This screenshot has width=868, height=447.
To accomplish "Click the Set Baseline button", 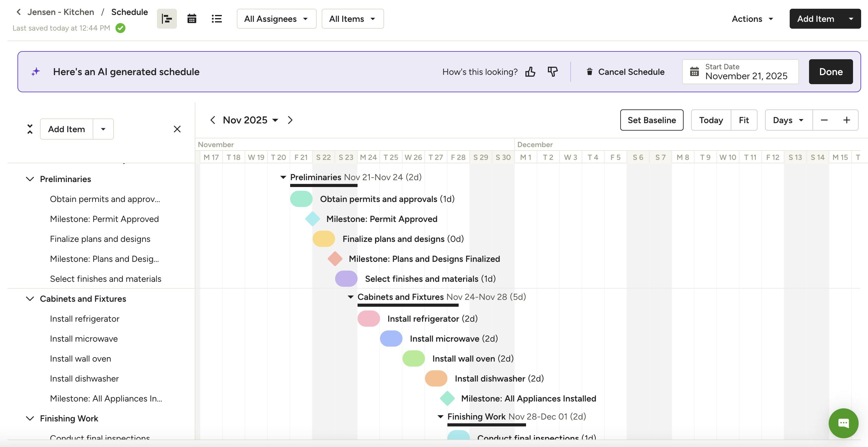I will 652,120.
